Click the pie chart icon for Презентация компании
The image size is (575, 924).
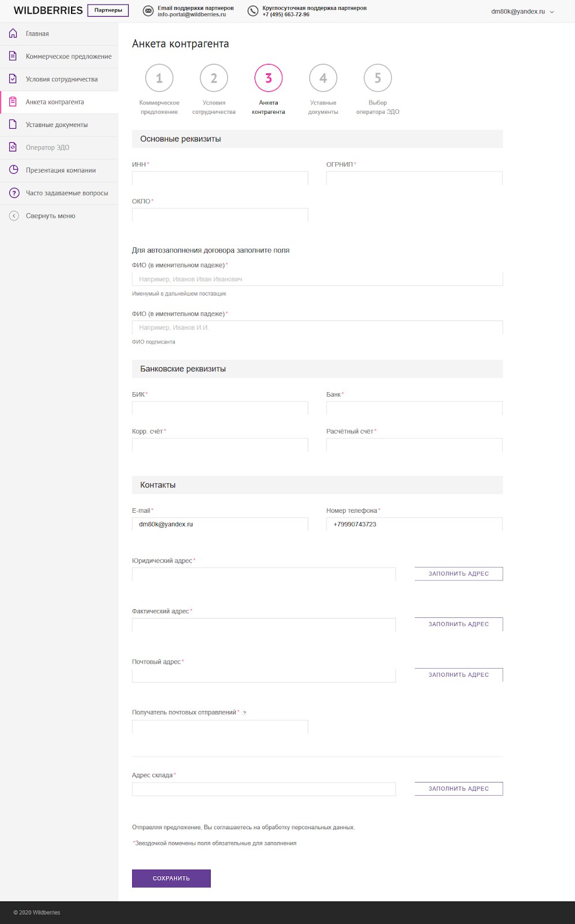tap(13, 170)
